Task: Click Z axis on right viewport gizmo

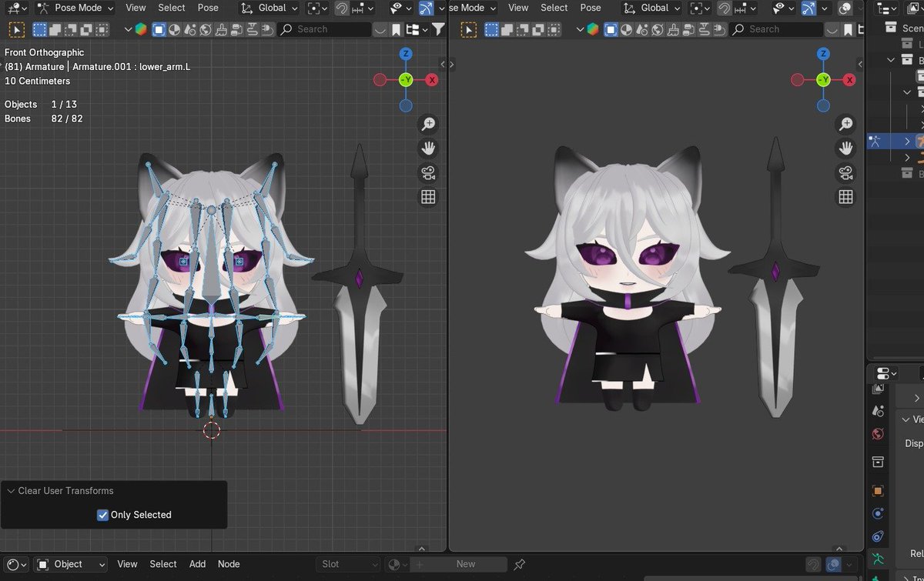Action: pyautogui.click(x=823, y=53)
